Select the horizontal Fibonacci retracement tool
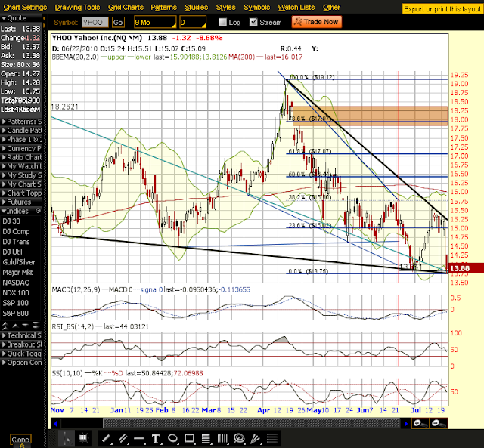The image size is (484, 448). [x=206, y=438]
